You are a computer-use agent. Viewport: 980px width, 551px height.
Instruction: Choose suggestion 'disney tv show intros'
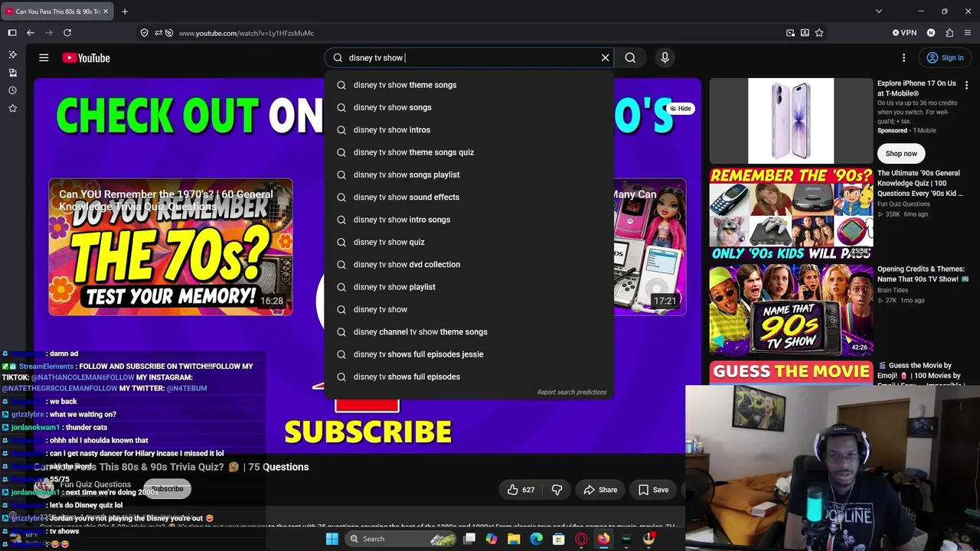[x=469, y=130]
